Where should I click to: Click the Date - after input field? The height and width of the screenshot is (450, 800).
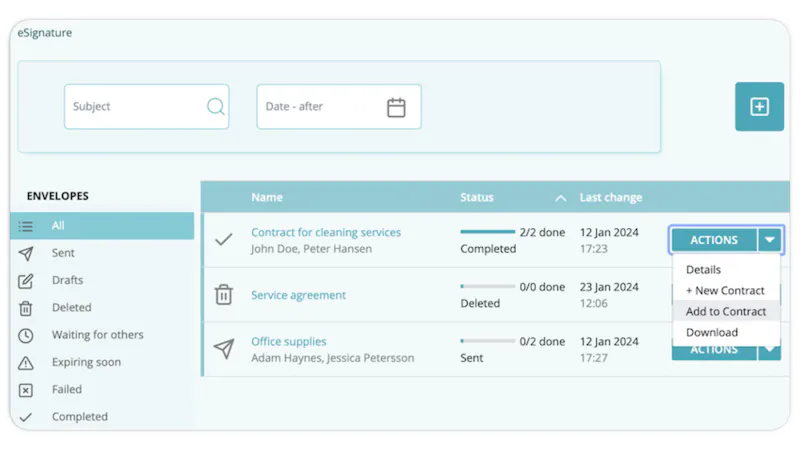click(x=339, y=107)
